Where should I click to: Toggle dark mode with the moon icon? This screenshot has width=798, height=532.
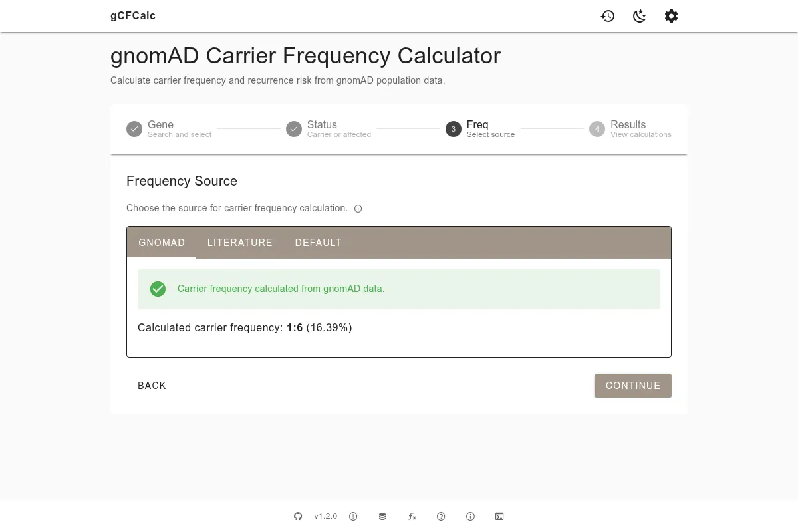[639, 16]
